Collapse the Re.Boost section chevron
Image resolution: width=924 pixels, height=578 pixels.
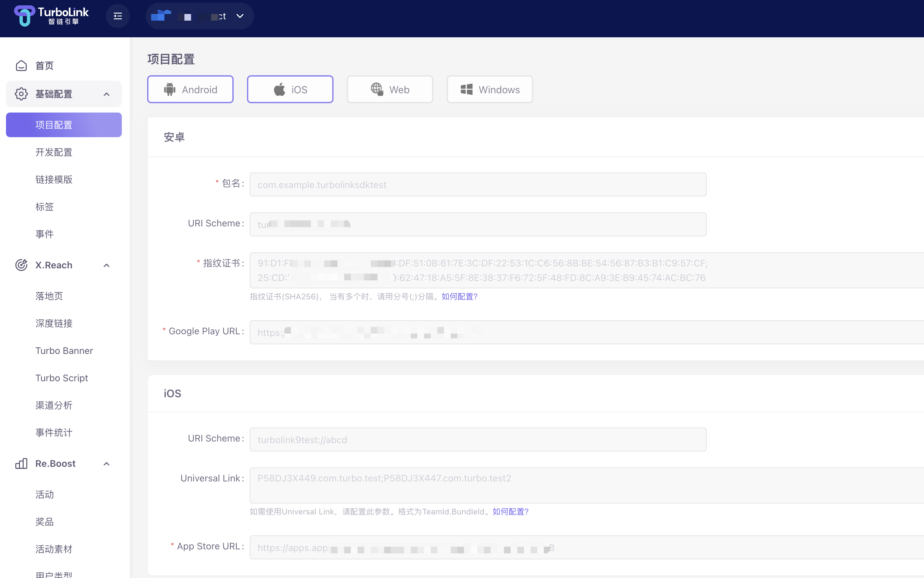pyautogui.click(x=107, y=464)
